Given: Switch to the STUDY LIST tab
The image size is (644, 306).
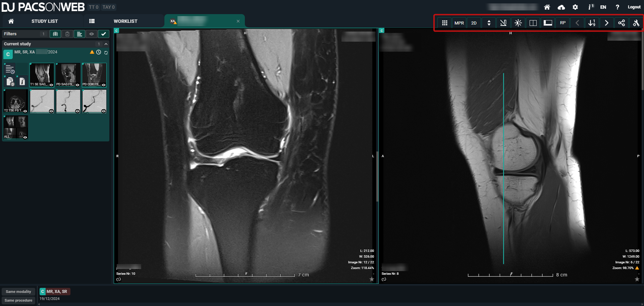Looking at the screenshot, I should coord(44,21).
